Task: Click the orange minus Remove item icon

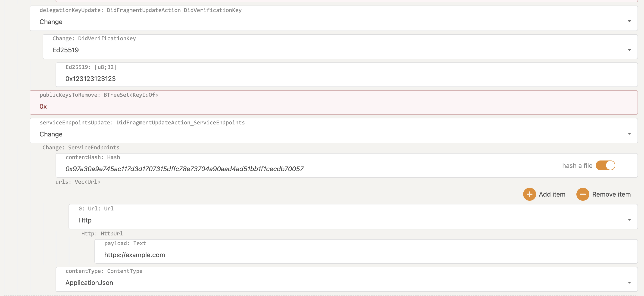Action: (582, 194)
